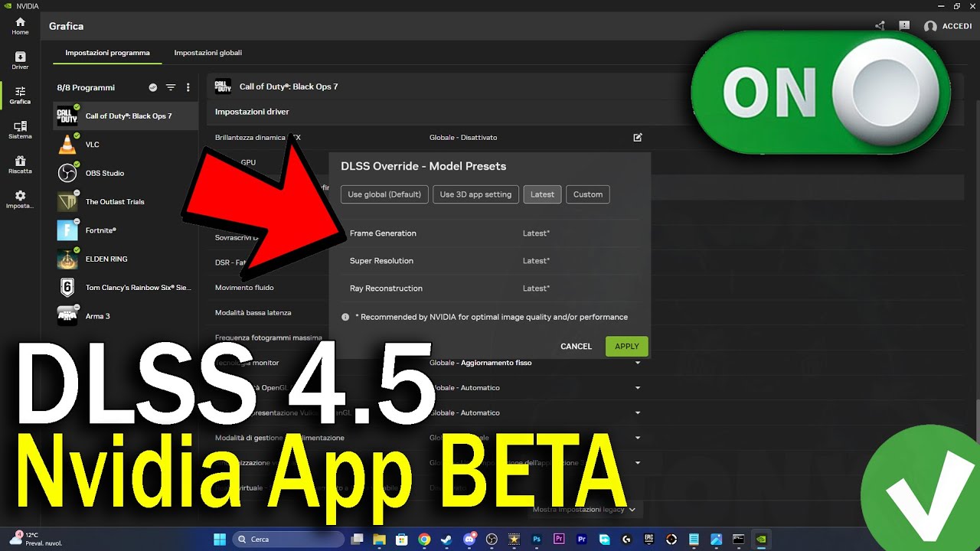Click the APPLY button
The height and width of the screenshot is (551, 980).
coord(626,347)
